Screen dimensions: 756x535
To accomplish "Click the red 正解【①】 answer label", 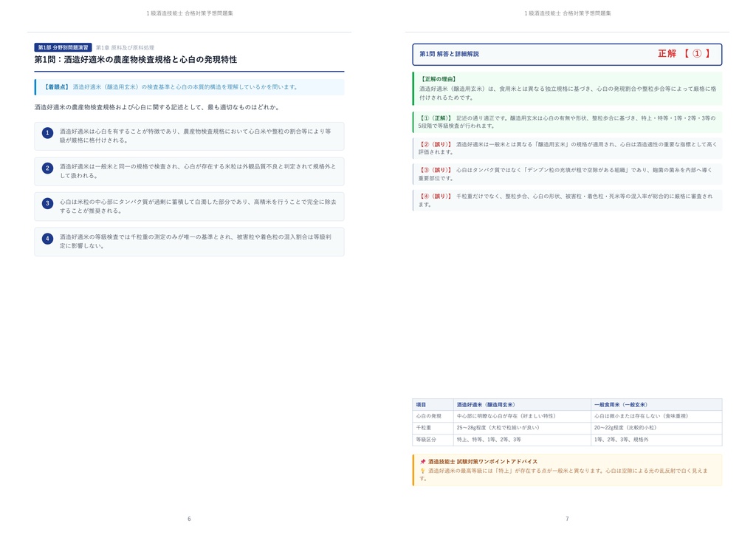I will point(684,53).
